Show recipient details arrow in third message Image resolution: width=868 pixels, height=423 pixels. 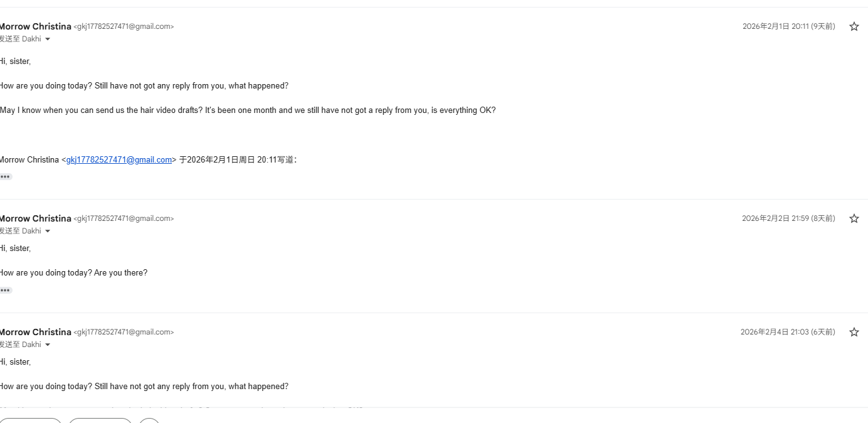tap(48, 345)
